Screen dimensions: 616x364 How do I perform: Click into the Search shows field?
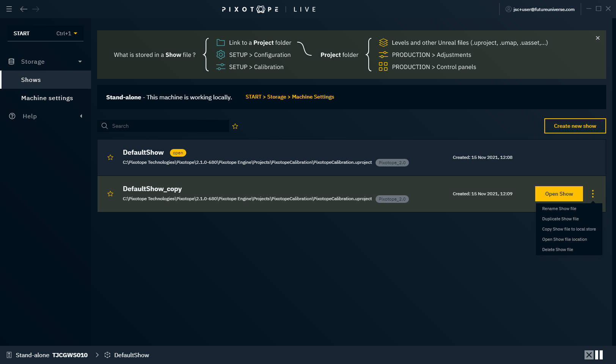point(163,126)
